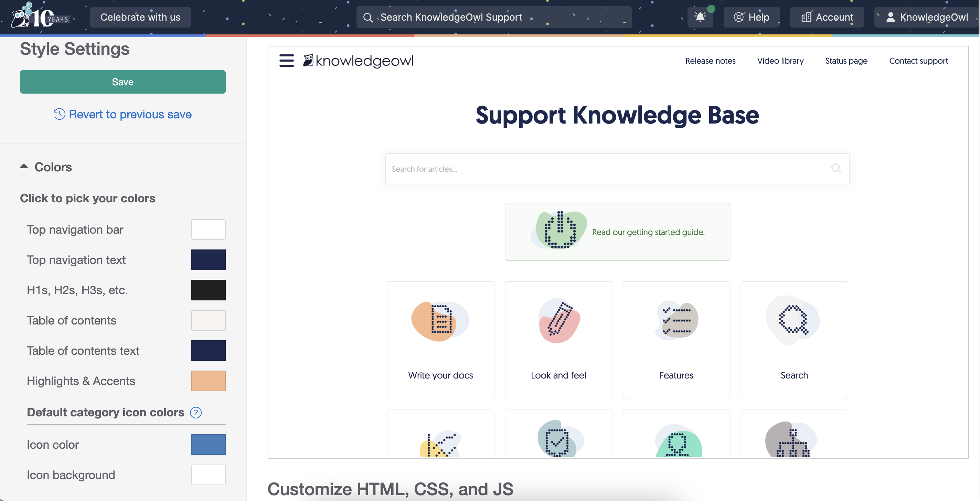Click Revert to previous save link

tap(122, 114)
